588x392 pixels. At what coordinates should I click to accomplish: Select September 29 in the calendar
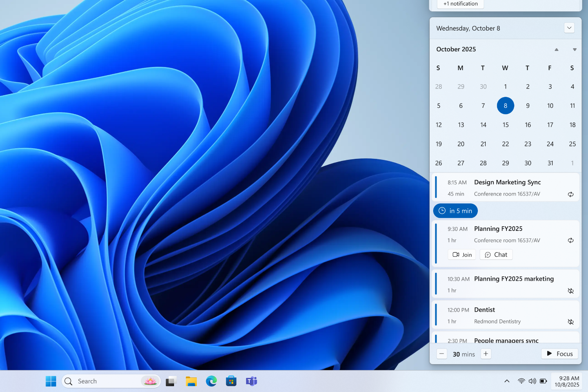click(x=461, y=87)
